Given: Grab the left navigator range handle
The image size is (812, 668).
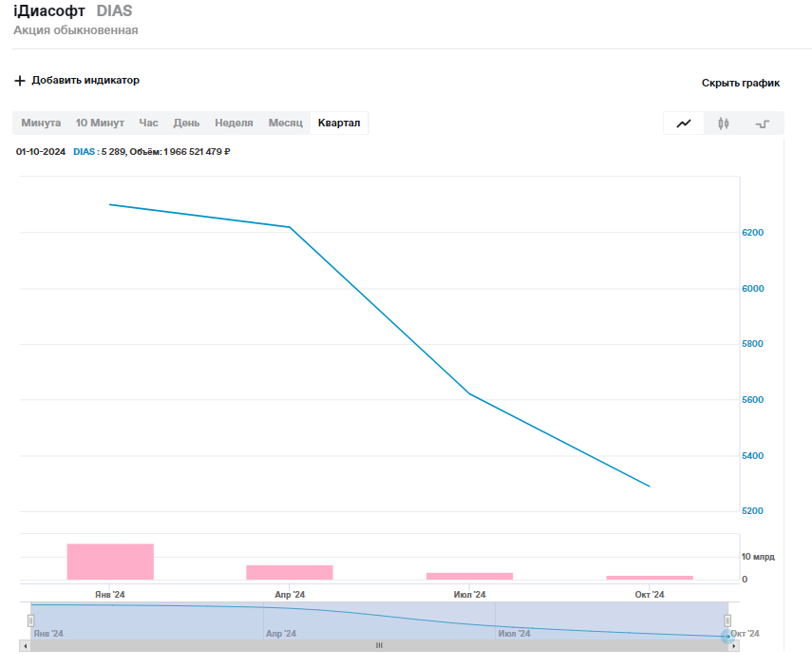Looking at the screenshot, I should 30,620.
